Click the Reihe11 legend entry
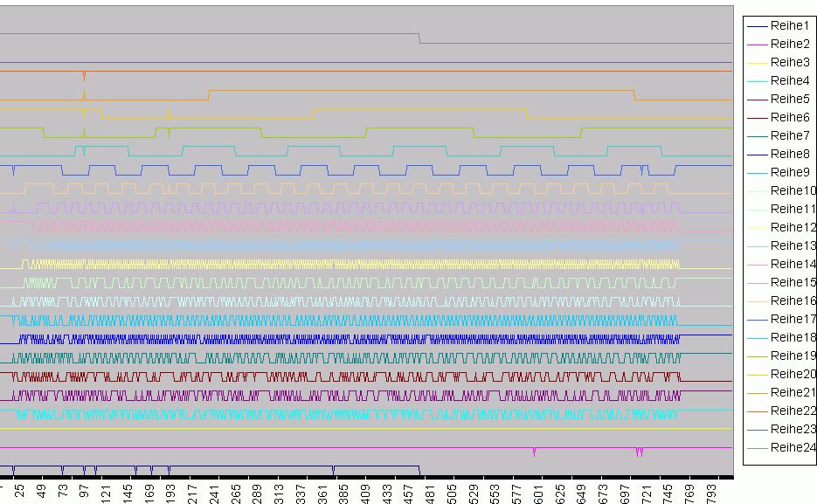 click(781, 209)
